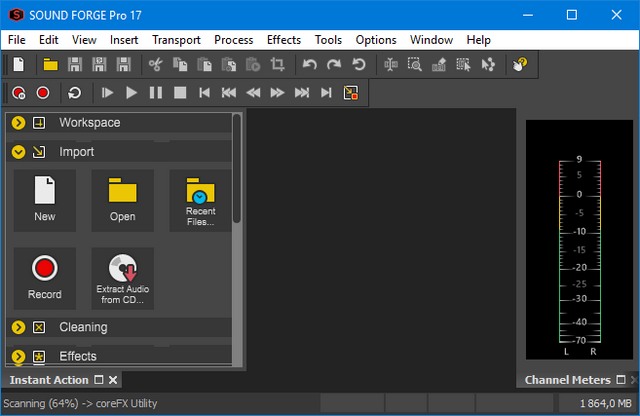Open the Process menu

[233, 40]
